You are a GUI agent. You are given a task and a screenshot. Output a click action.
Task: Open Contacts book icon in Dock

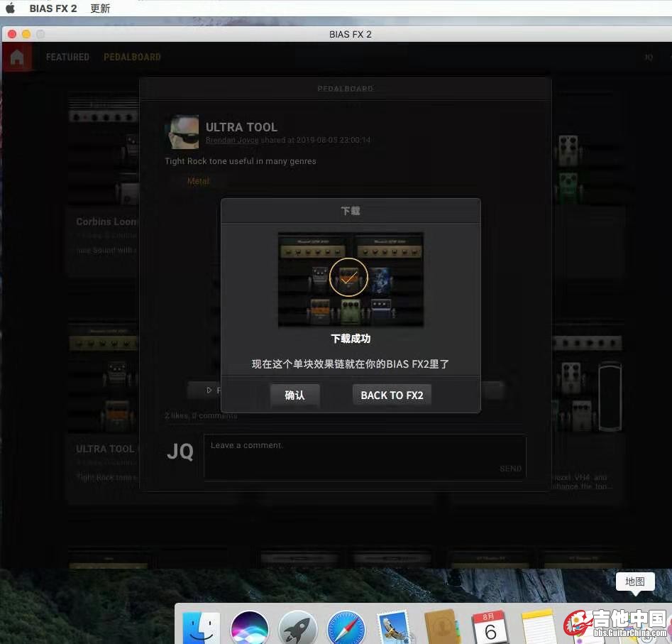pyautogui.click(x=443, y=628)
